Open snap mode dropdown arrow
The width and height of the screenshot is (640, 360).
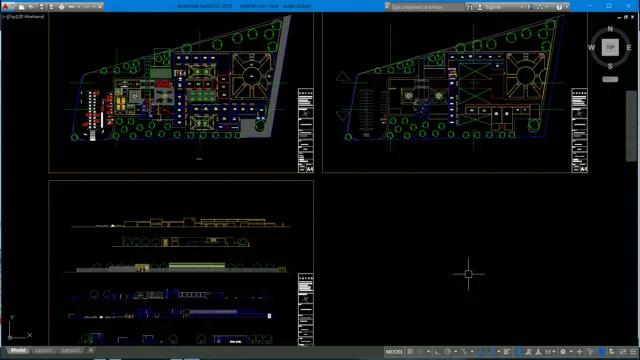(428, 352)
